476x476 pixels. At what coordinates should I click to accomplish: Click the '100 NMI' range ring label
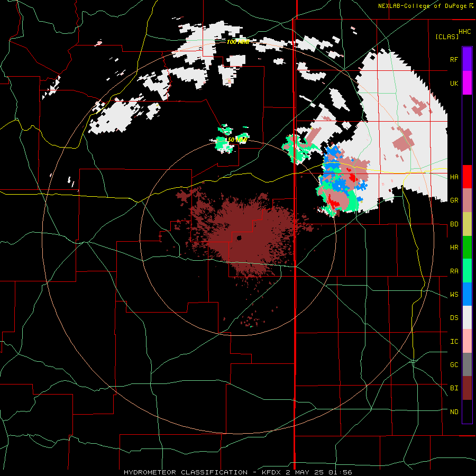point(238,42)
